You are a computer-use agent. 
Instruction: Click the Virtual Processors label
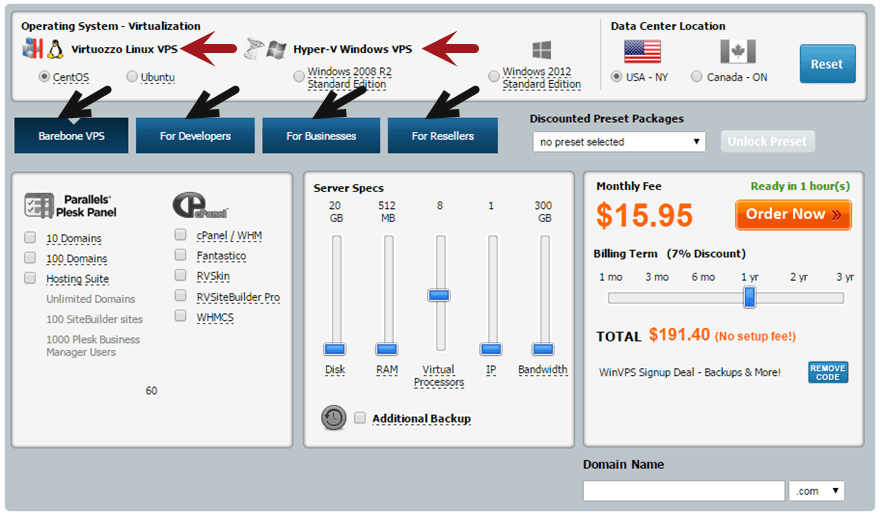click(x=439, y=376)
